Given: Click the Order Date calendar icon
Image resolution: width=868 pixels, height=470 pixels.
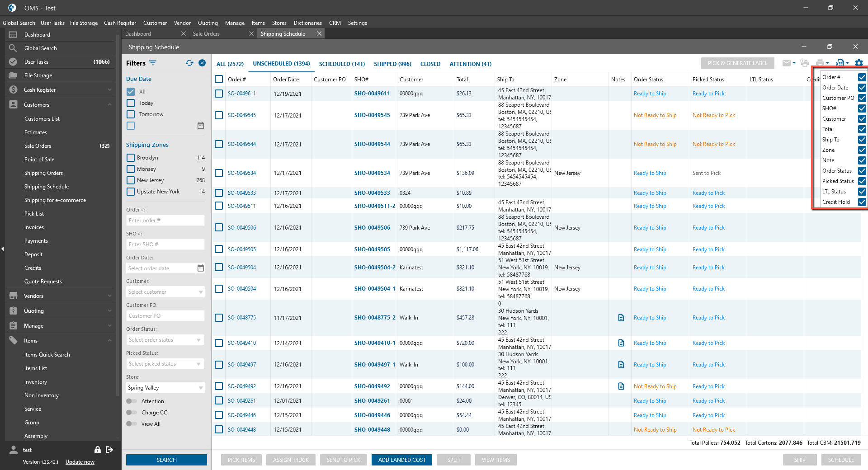Looking at the screenshot, I should 200,268.
